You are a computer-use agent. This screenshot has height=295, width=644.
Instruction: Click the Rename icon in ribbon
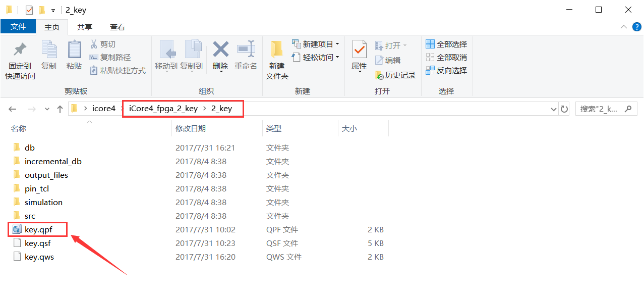(x=246, y=51)
